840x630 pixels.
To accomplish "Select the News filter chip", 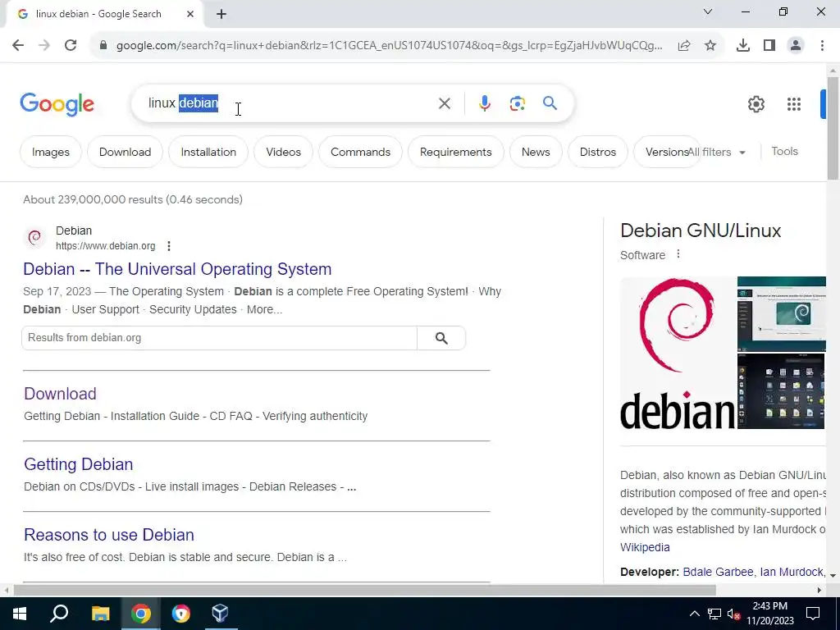I will click(x=536, y=152).
